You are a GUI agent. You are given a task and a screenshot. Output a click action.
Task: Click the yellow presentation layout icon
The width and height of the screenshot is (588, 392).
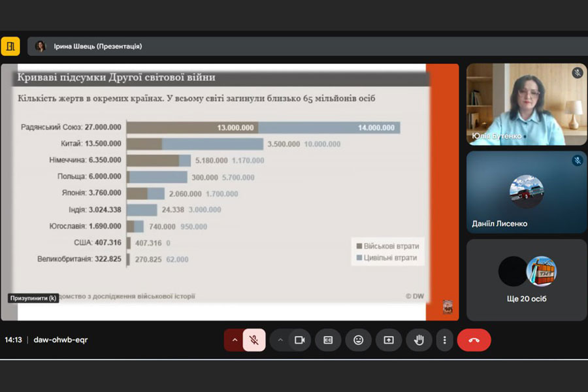10,46
